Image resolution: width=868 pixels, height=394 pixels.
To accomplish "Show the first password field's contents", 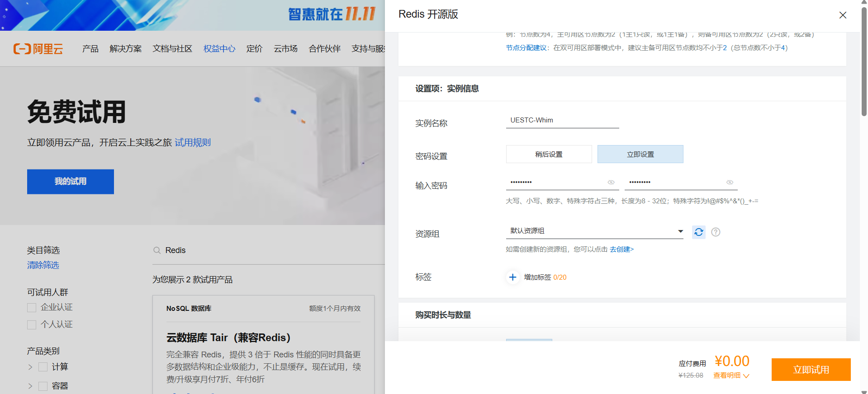I will click(611, 182).
